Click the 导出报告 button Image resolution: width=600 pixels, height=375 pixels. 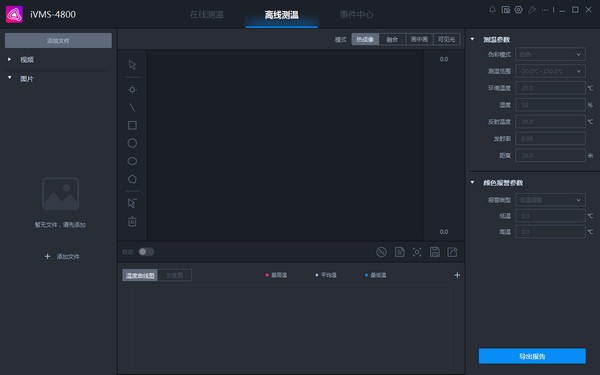pyautogui.click(x=532, y=356)
